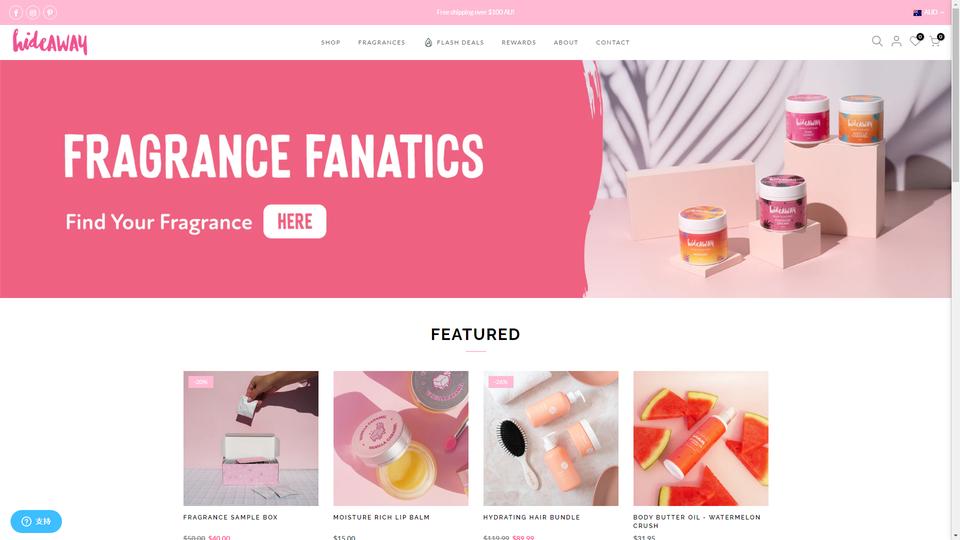Screen dimensions: 960x540
Task: Open the Pinterest social icon
Action: tap(50, 12)
